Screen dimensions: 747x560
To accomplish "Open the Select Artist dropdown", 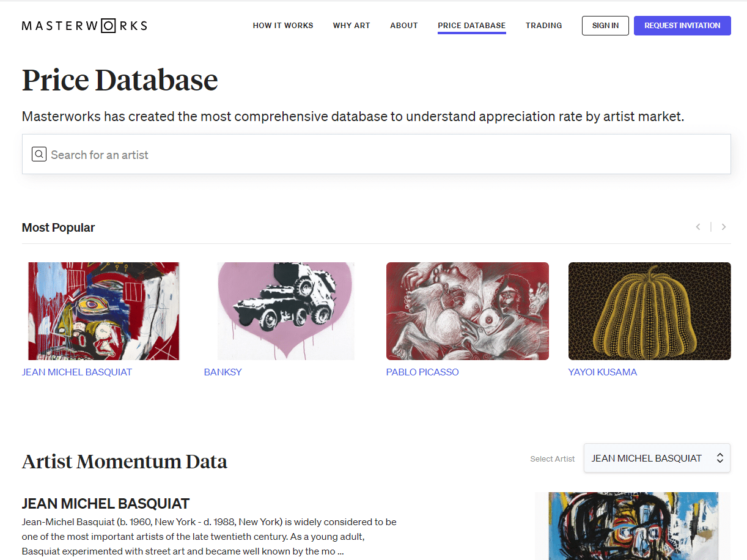I will click(657, 458).
